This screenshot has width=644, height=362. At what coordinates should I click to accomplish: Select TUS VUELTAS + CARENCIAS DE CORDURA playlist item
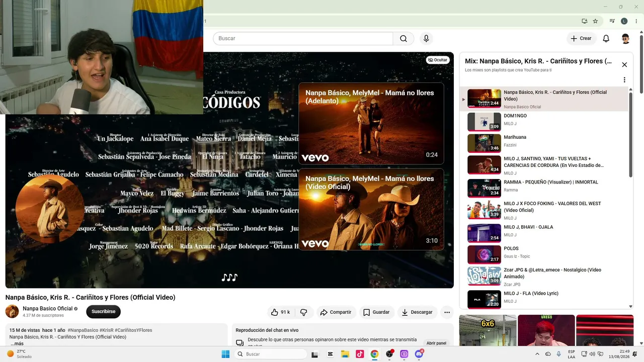point(544,165)
